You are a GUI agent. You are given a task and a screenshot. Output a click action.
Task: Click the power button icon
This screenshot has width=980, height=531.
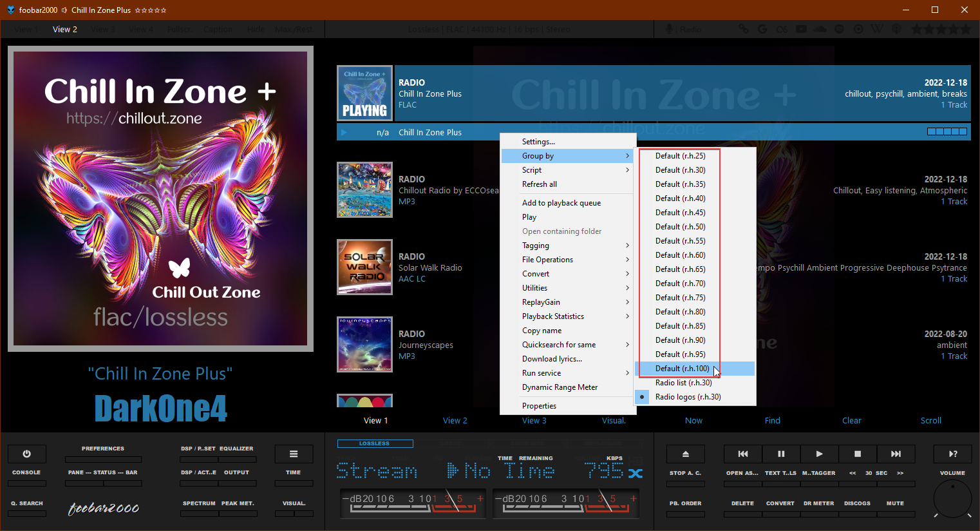pos(26,454)
